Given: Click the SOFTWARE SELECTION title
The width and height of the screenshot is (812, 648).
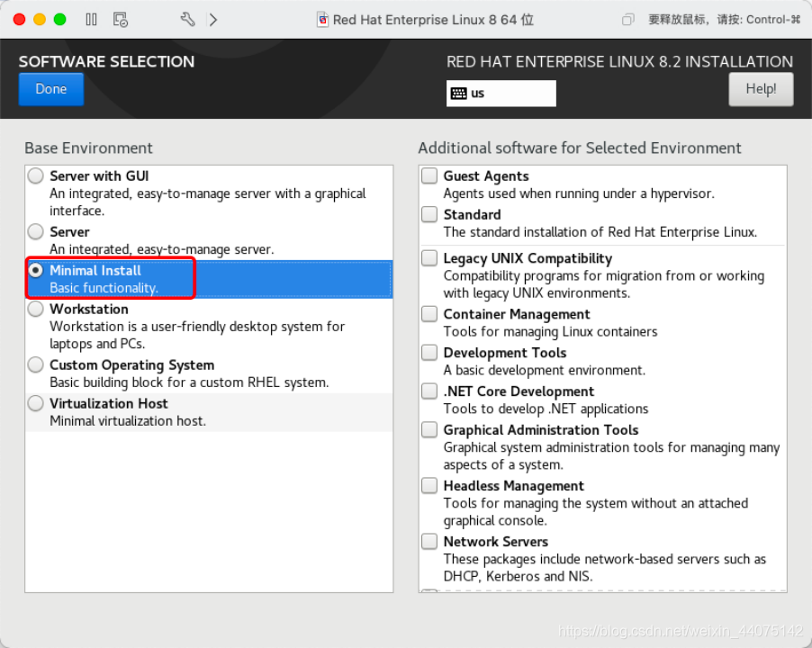Looking at the screenshot, I should pyautogui.click(x=107, y=61).
